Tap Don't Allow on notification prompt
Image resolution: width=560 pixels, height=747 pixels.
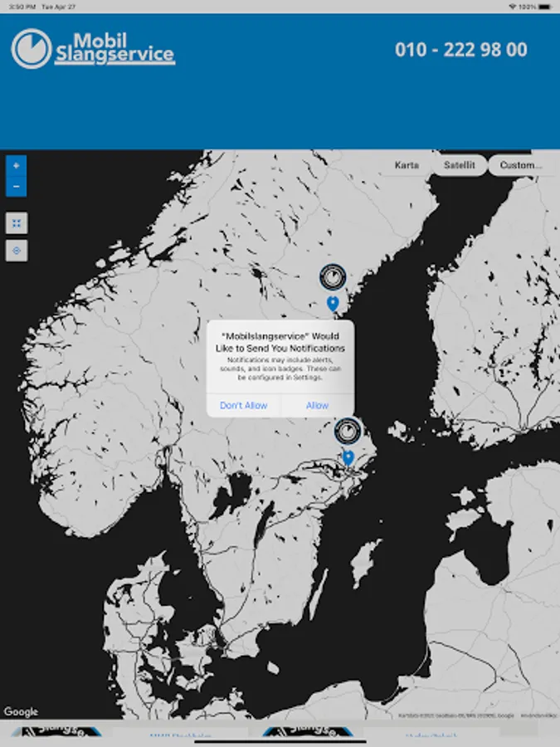pyautogui.click(x=243, y=405)
